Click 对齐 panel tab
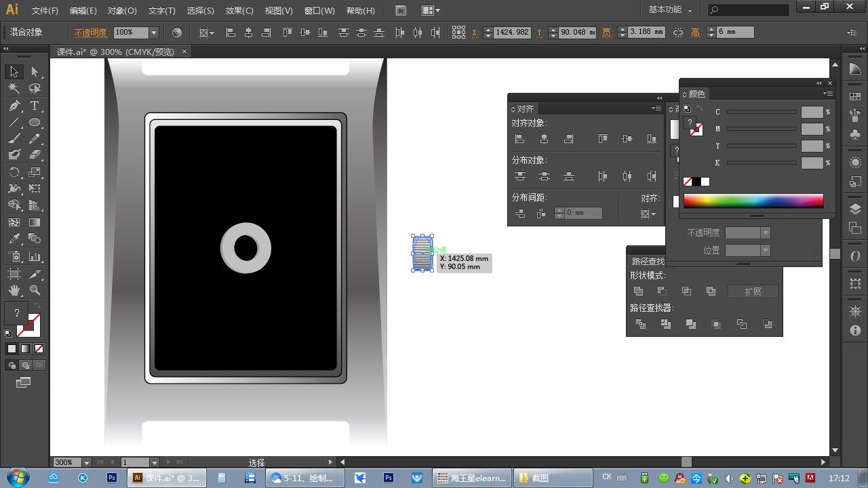 click(525, 108)
